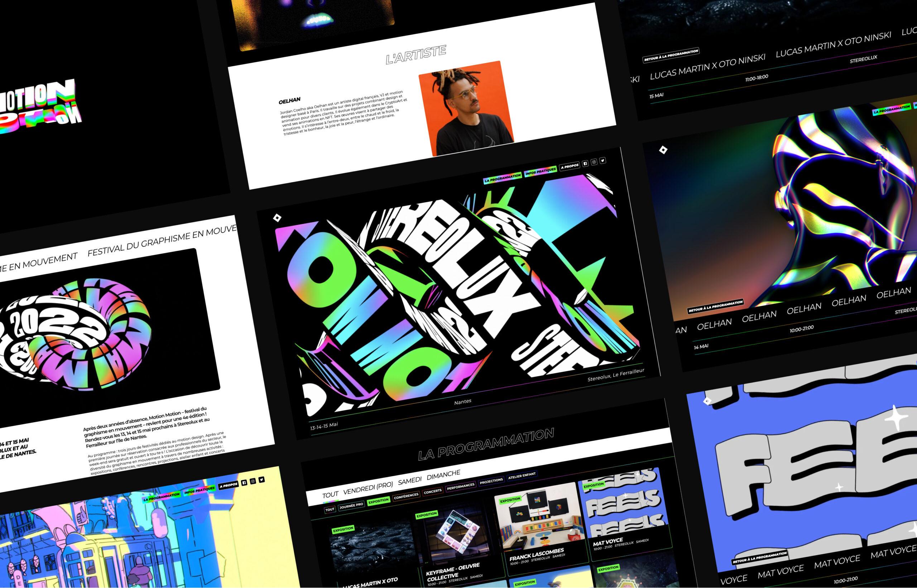Toggle the PROJECTIONS filter chip
This screenshot has width=917, height=588.
point(491,481)
